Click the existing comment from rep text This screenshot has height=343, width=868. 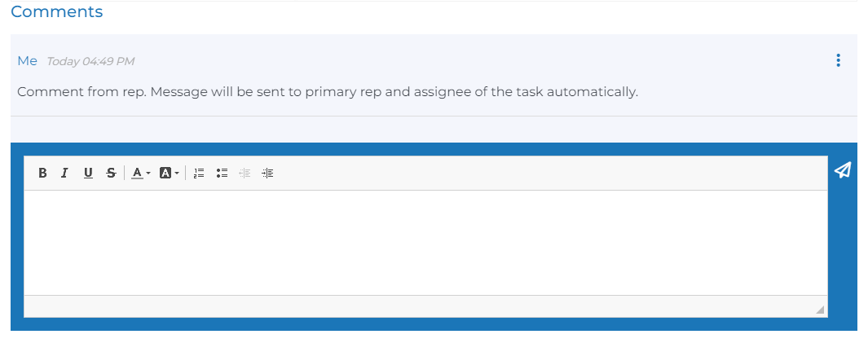pyautogui.click(x=327, y=91)
